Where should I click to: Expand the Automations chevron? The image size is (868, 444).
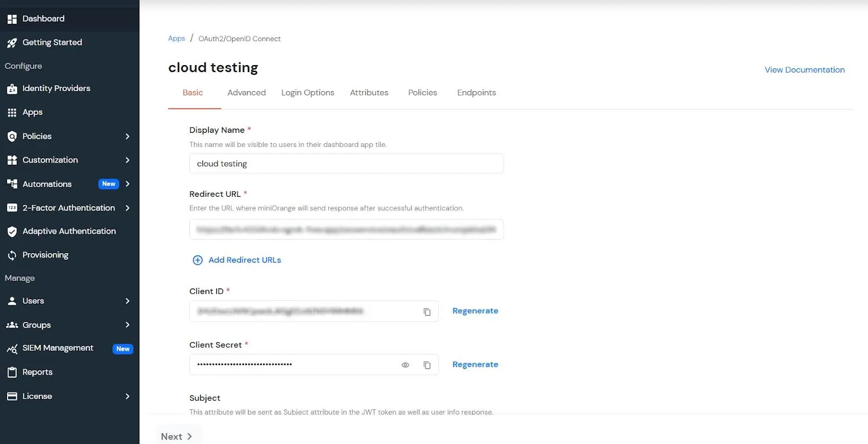click(127, 184)
